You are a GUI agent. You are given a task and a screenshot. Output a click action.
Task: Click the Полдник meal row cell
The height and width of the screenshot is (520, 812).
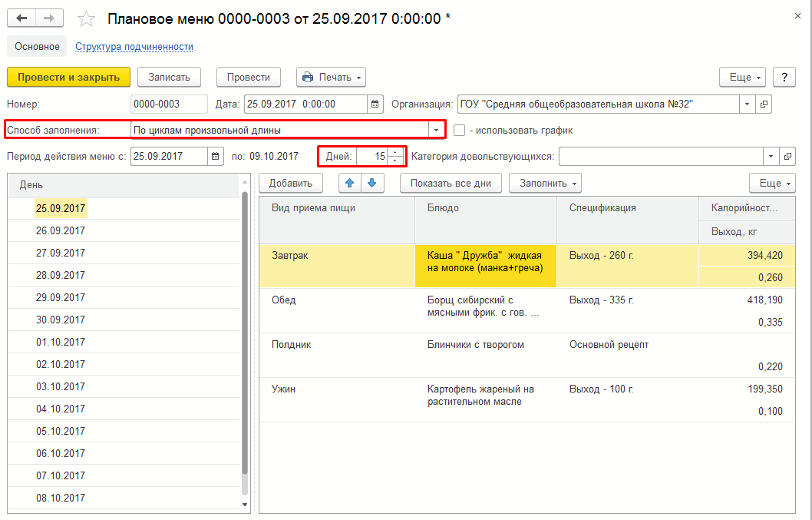coord(337,355)
